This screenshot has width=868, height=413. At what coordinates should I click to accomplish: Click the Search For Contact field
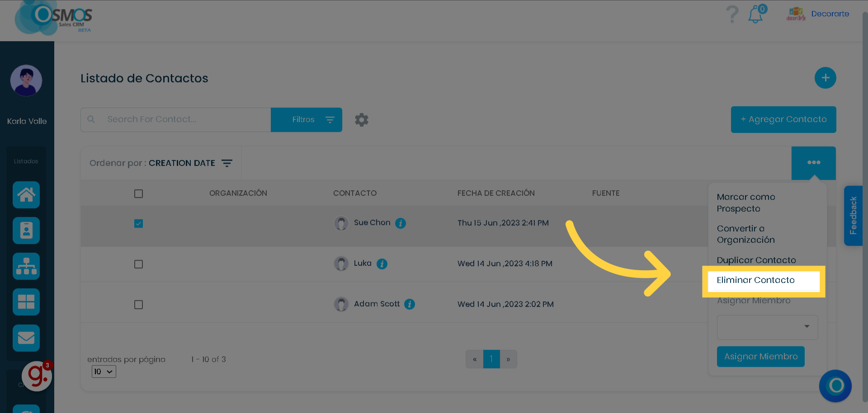click(x=176, y=120)
